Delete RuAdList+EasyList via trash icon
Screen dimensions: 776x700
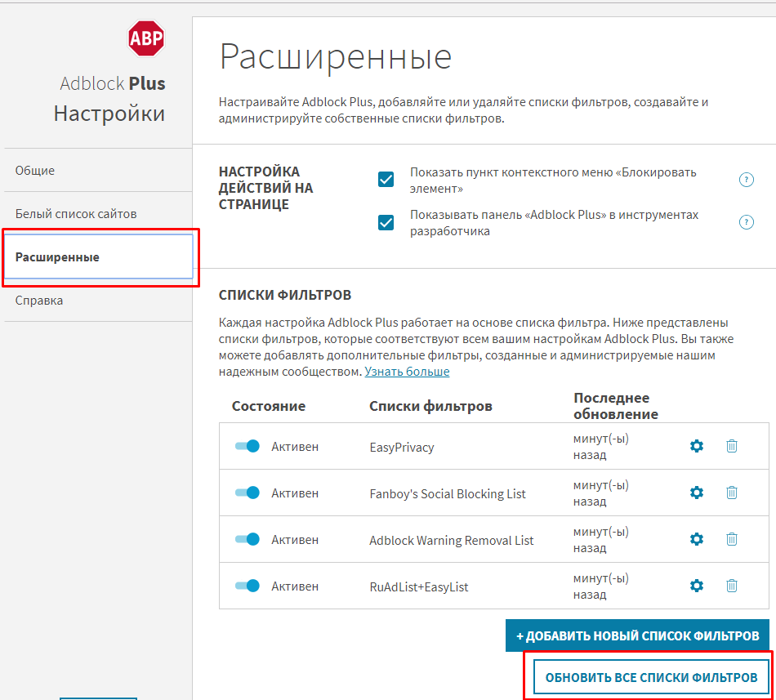[731, 586]
